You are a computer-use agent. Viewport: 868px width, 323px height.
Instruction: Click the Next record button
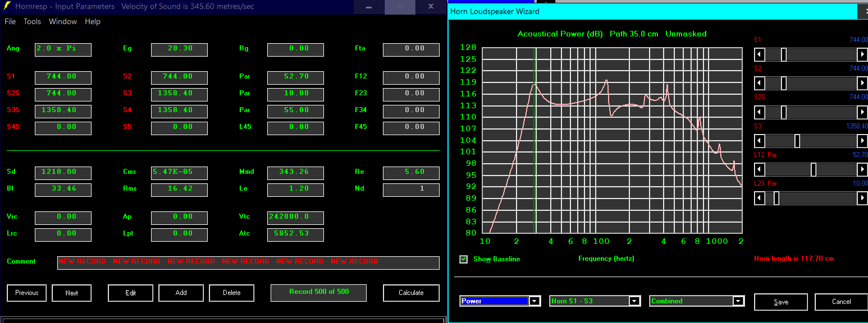pyautogui.click(x=72, y=293)
